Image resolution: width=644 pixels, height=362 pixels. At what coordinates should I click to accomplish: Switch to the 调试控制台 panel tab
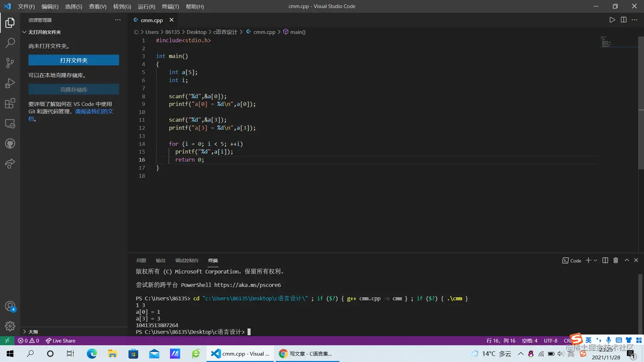pos(187,260)
